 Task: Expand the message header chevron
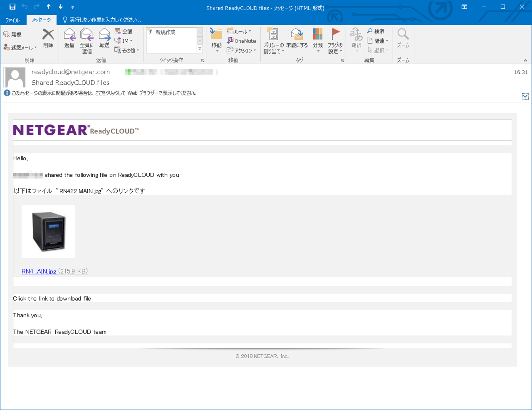point(525,96)
